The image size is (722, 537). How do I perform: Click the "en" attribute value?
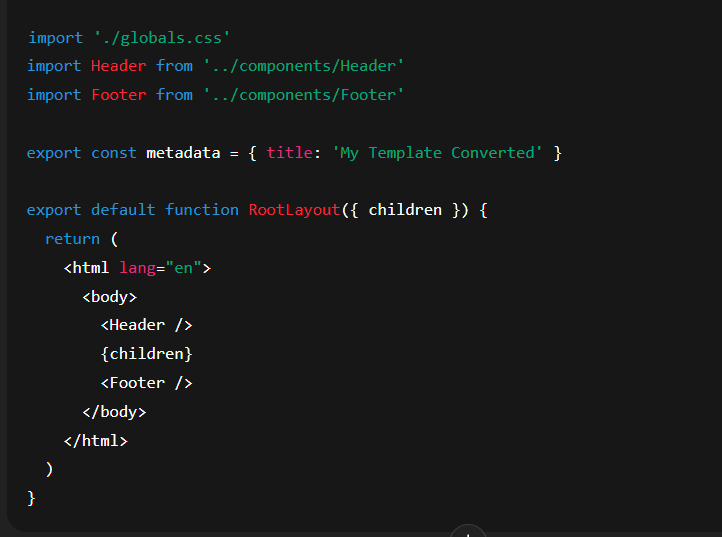pos(183,268)
